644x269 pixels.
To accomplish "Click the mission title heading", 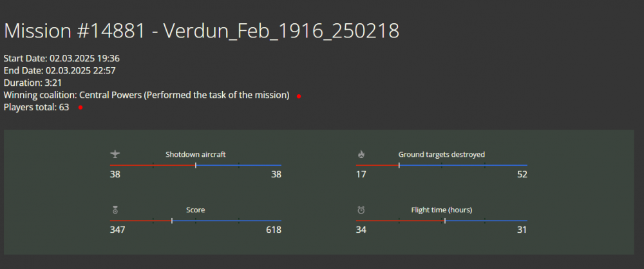I will point(202,31).
